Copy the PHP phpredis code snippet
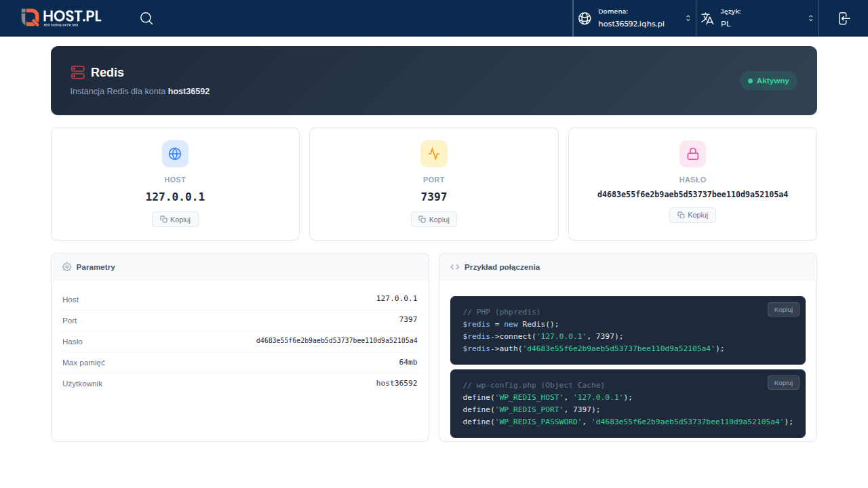The height and width of the screenshot is (488, 868). [x=783, y=310]
